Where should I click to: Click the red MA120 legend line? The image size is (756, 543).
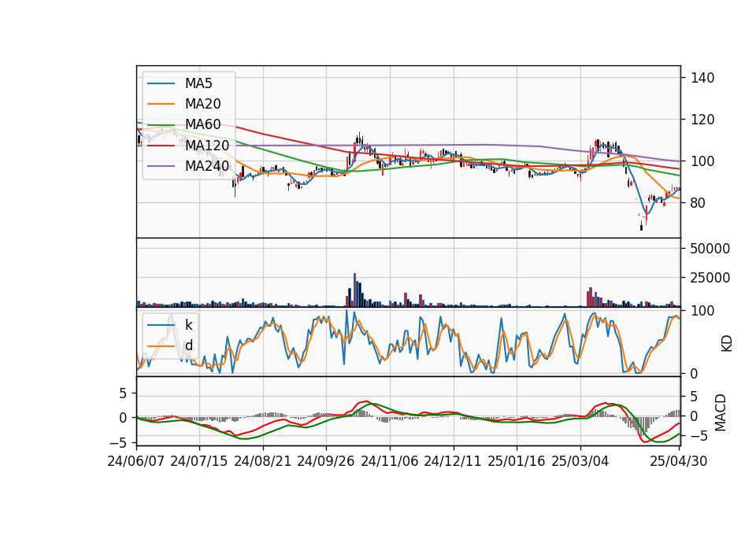coord(161,146)
